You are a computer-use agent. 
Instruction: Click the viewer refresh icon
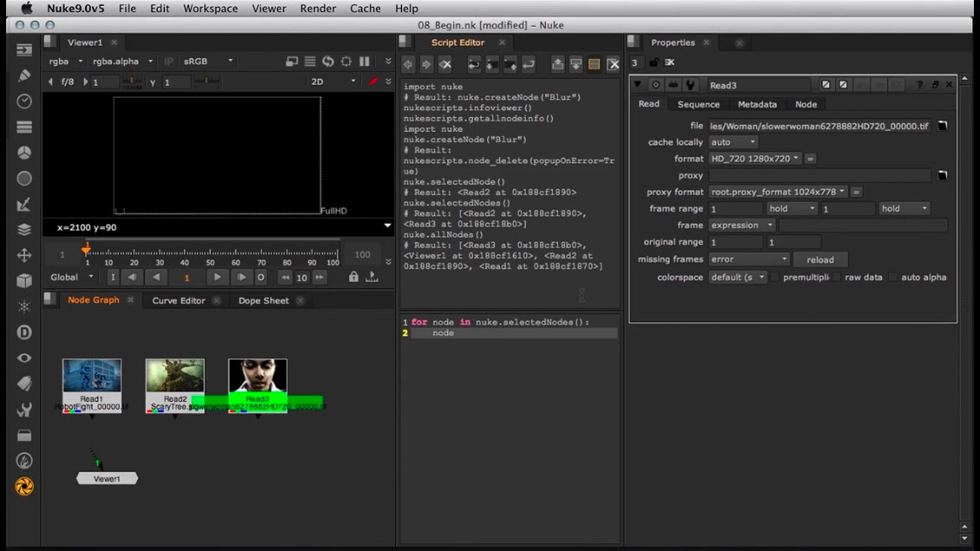tap(328, 62)
